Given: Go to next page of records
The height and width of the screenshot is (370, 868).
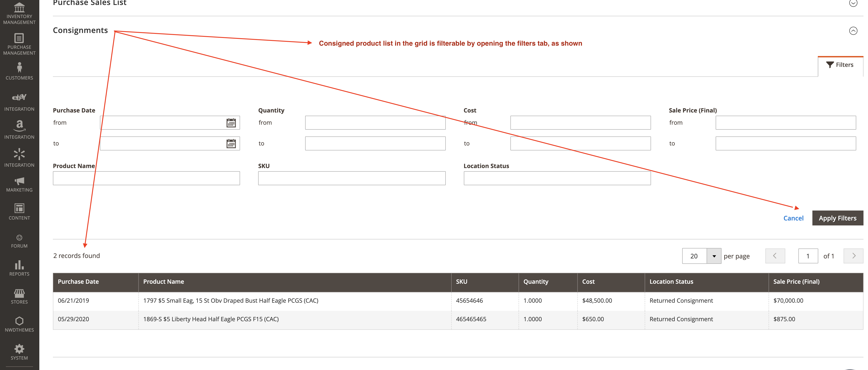Looking at the screenshot, I should click(x=853, y=256).
